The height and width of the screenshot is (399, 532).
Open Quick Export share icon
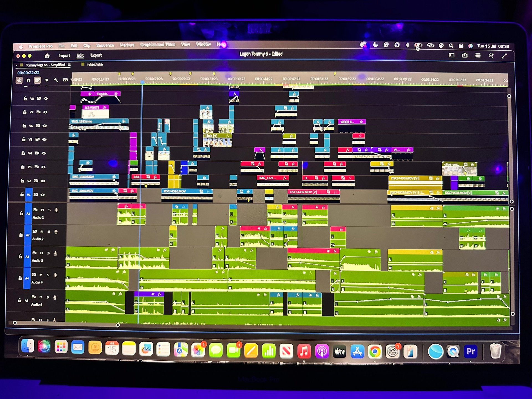pyautogui.click(x=465, y=55)
